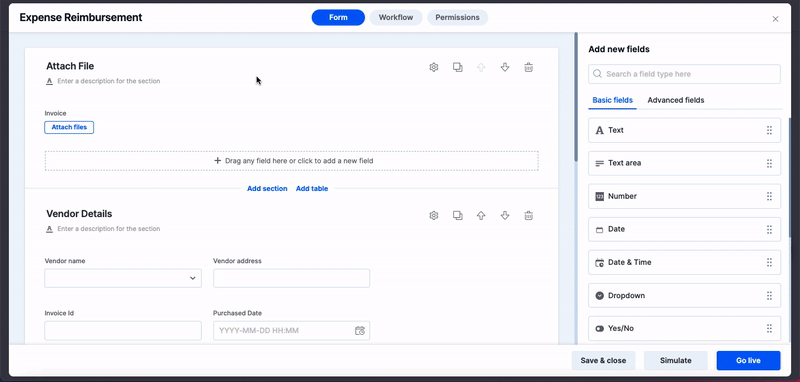
Task: Move Attach File section down
Action: tap(505, 67)
